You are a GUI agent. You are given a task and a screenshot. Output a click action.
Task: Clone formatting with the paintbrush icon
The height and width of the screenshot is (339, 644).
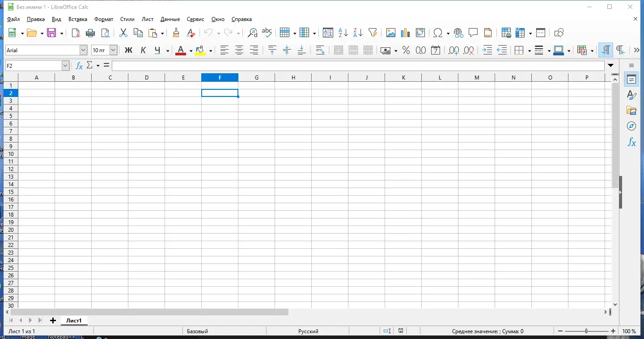click(176, 33)
